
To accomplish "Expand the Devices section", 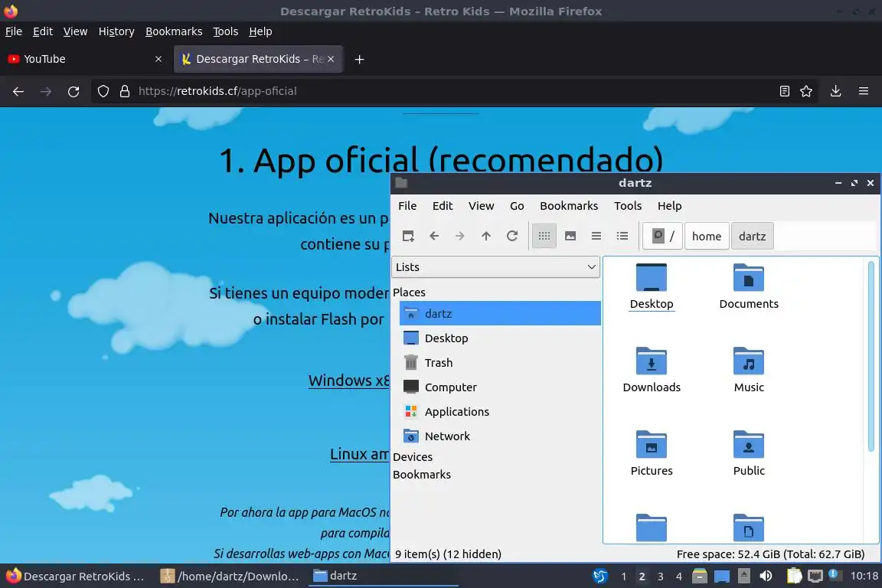I will (x=413, y=457).
